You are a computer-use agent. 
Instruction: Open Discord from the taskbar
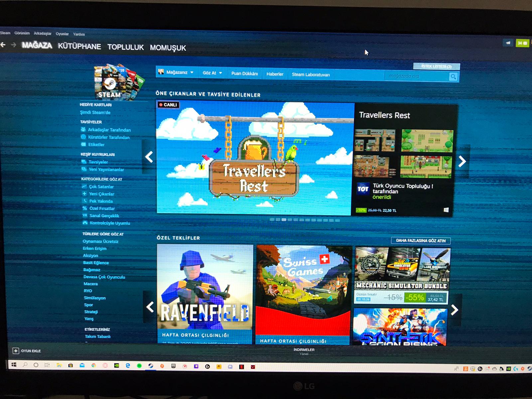230,366
